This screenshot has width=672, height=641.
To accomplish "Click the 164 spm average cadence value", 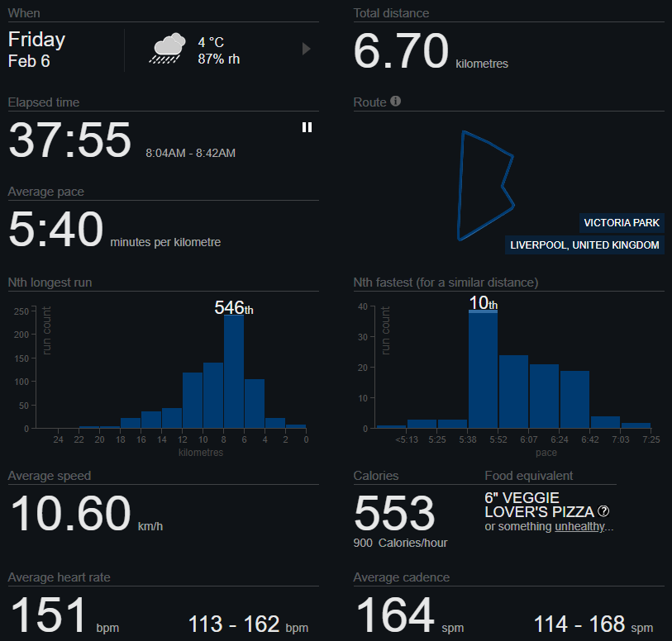I will (x=395, y=616).
